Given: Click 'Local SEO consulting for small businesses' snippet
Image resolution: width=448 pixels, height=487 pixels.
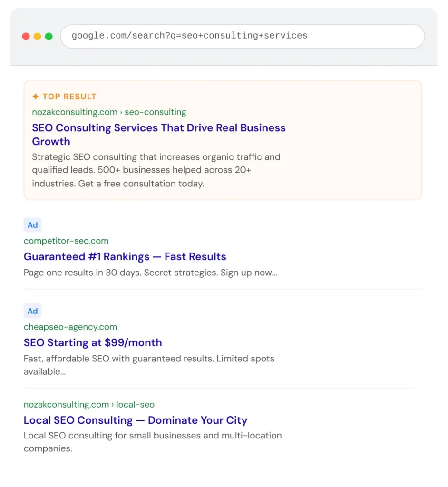Looking at the screenshot, I should (x=153, y=442).
